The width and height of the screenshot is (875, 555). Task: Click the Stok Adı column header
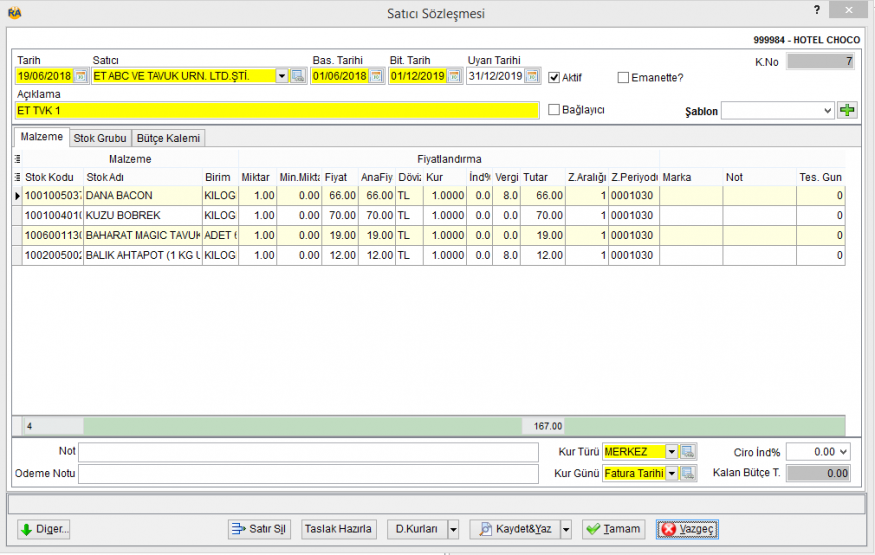pyautogui.click(x=142, y=177)
